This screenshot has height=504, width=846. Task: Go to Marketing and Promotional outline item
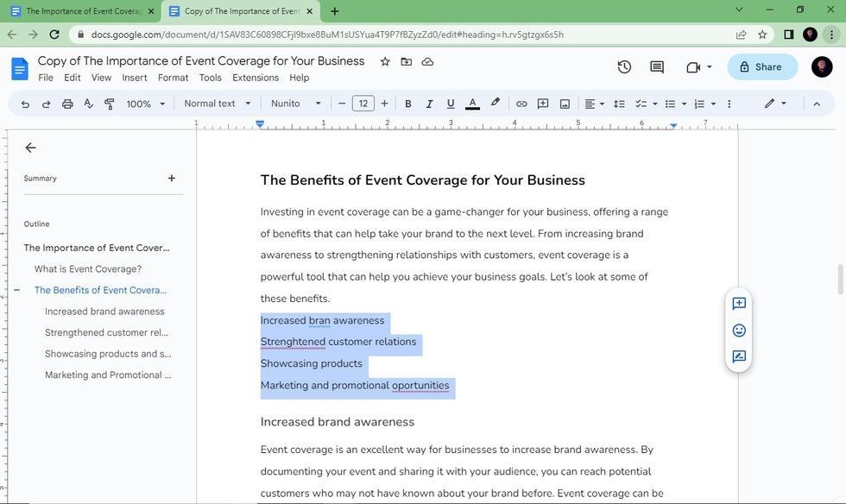tap(108, 375)
